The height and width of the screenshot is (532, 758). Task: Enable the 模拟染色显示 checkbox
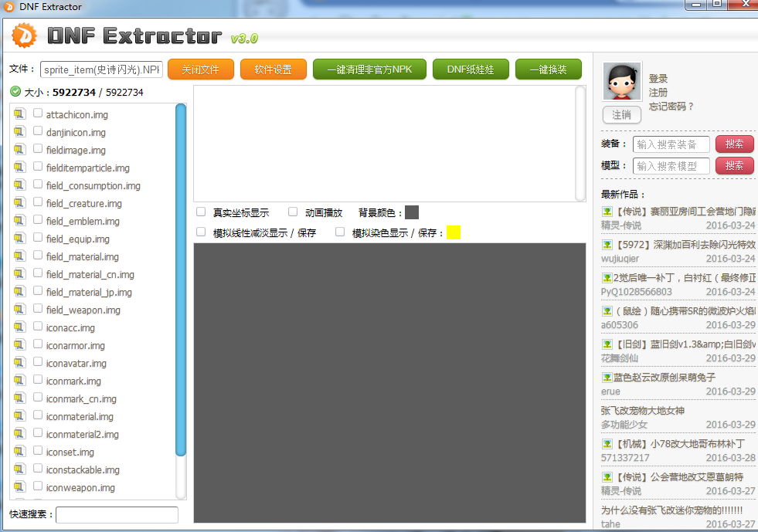[x=340, y=232]
